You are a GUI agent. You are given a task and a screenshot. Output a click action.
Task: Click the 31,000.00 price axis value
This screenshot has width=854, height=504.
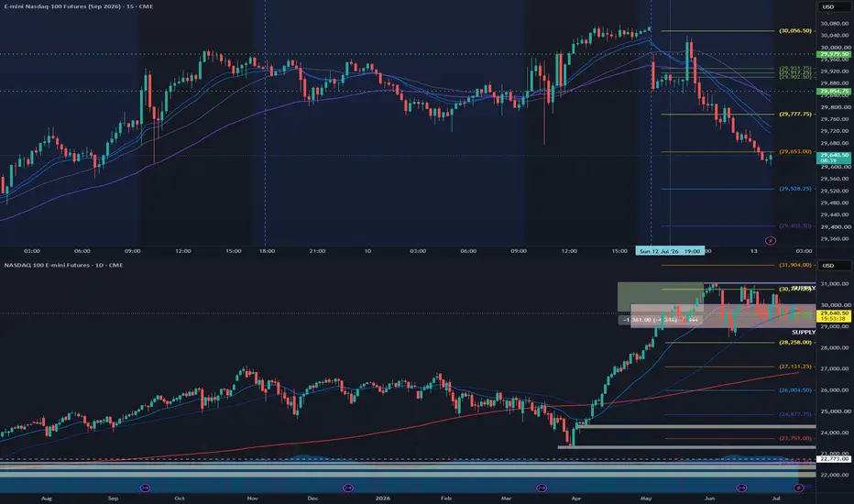click(x=835, y=284)
